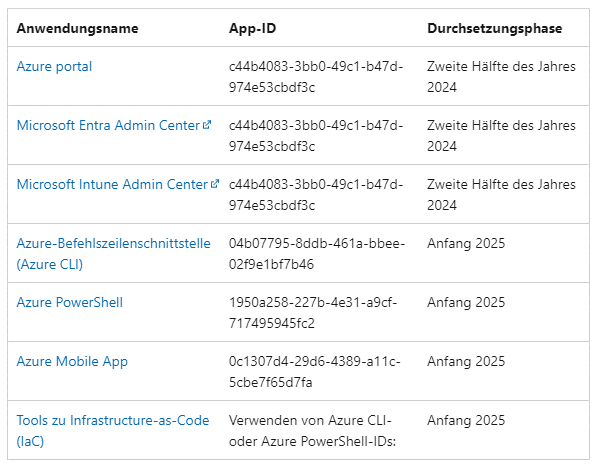Click external link icon beside Intune Admin Center

tap(215, 184)
